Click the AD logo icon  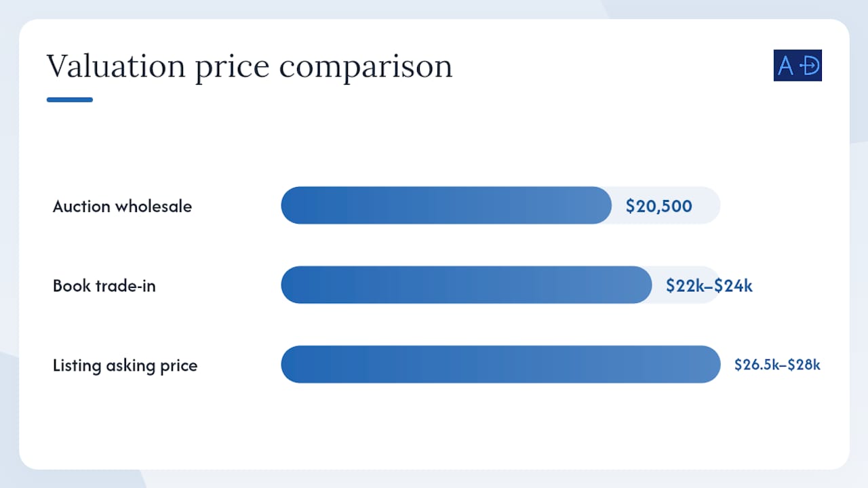pyautogui.click(x=797, y=66)
